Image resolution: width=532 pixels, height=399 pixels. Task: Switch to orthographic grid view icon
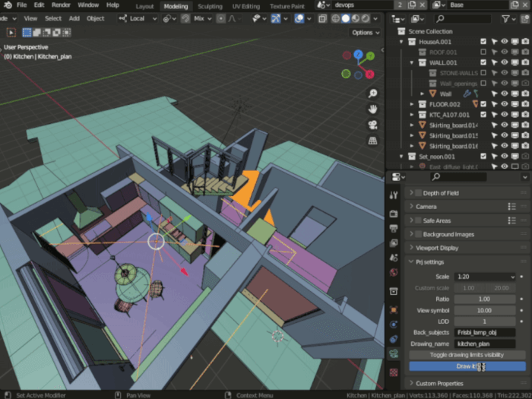click(x=372, y=141)
